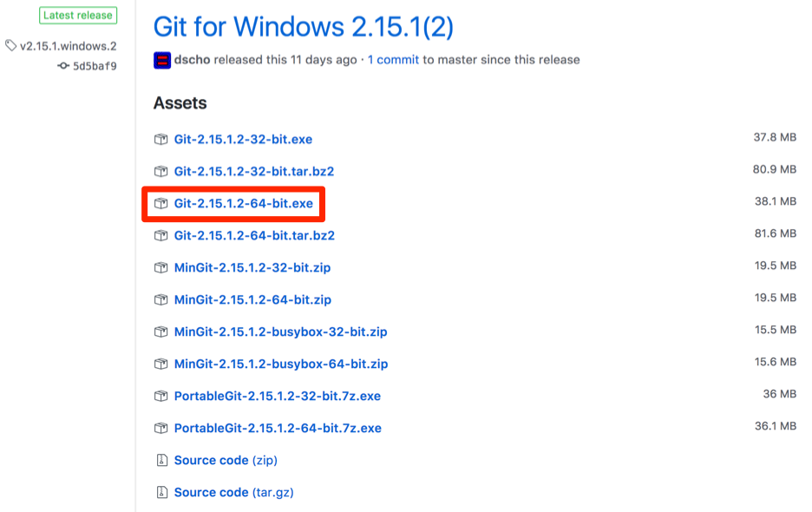Download Git-2.15.1.2-64-bit.tar.bz2

click(254, 236)
